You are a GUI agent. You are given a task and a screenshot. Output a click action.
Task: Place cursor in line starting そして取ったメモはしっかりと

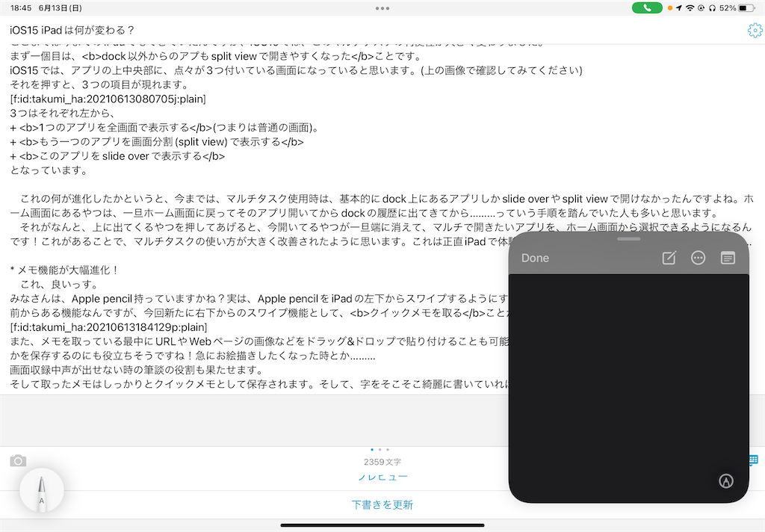click(258, 384)
